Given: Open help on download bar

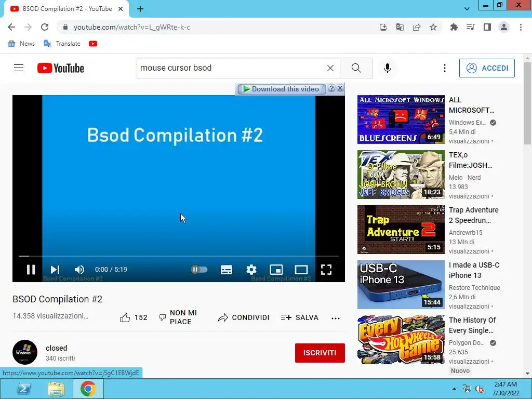Looking at the screenshot, I should [332, 88].
